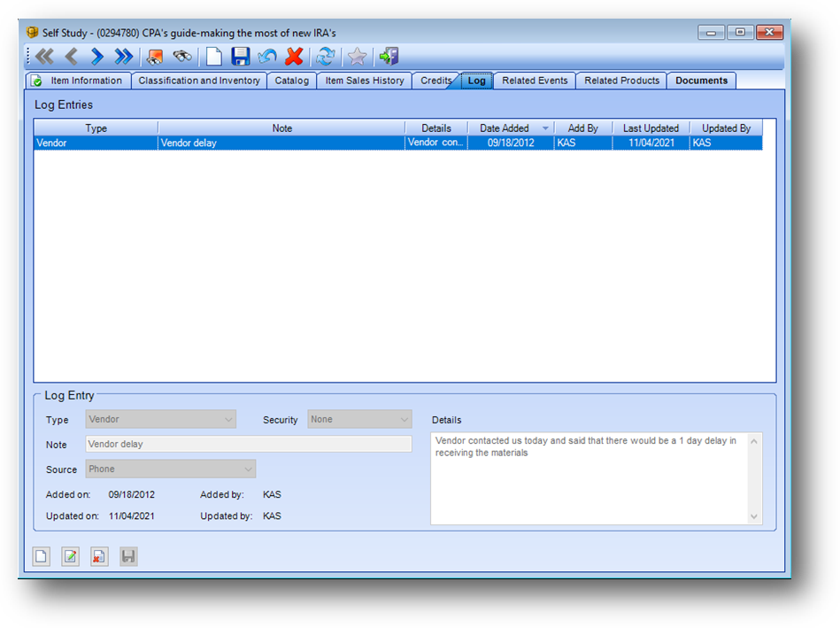Open the Related Events tab
Screen dimensions: 840x628
point(535,81)
